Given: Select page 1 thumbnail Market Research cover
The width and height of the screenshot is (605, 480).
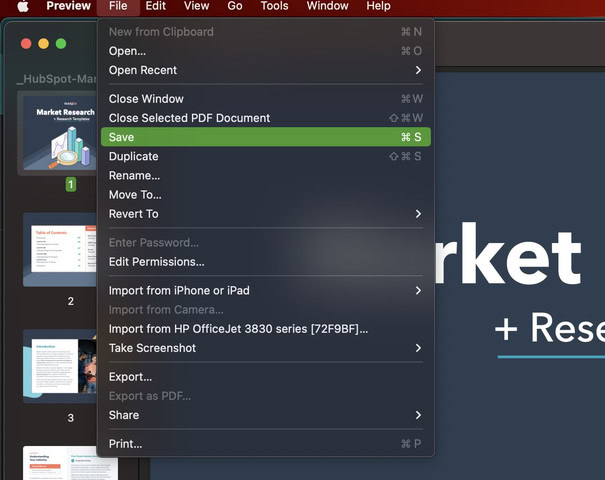Looking at the screenshot, I should click(x=59, y=133).
